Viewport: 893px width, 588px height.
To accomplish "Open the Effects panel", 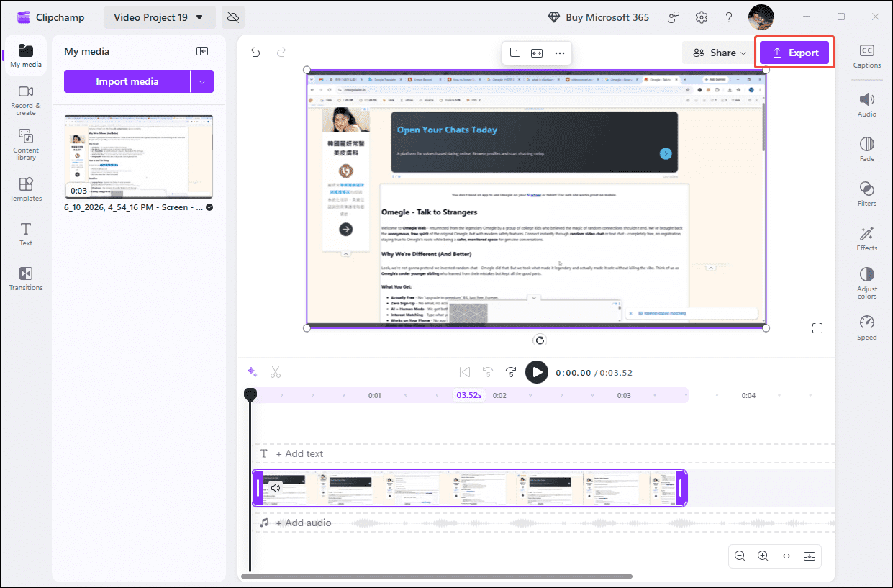I will click(x=866, y=238).
